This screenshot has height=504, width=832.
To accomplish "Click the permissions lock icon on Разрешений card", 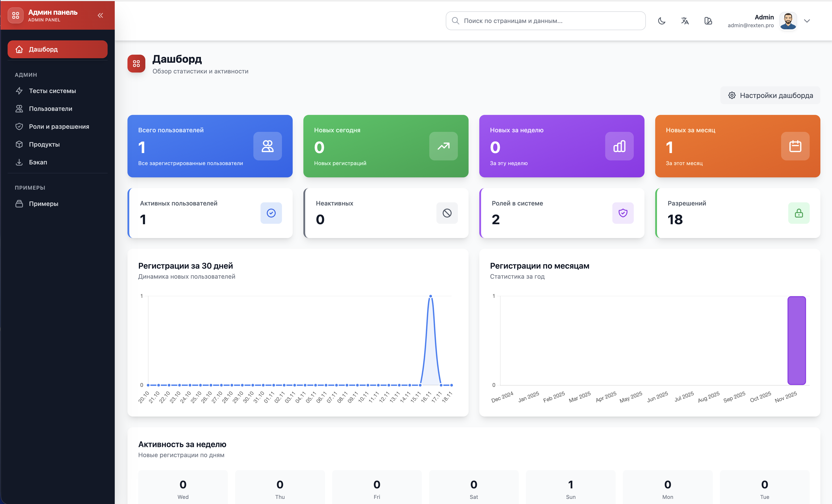I will click(799, 213).
